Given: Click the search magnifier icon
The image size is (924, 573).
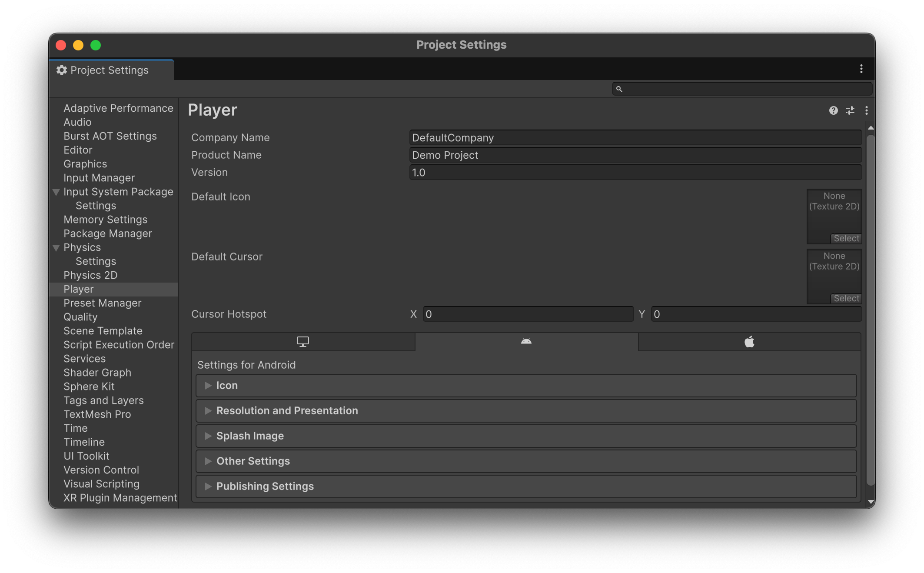Looking at the screenshot, I should [619, 89].
